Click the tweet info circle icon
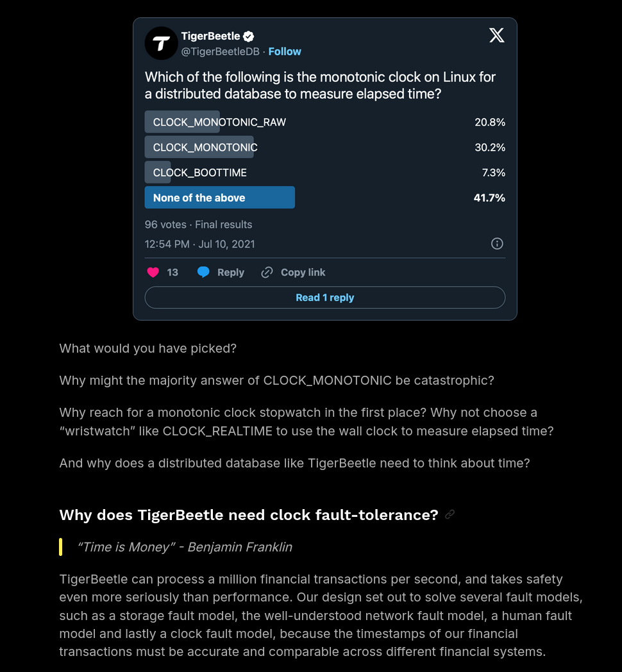Image resolution: width=622 pixels, height=672 pixels. pyautogui.click(x=497, y=244)
